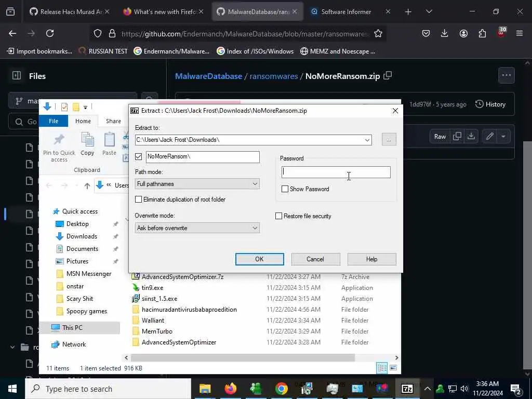Open tracking protection shield icon
The width and height of the screenshot is (532, 399).
tap(98, 33)
